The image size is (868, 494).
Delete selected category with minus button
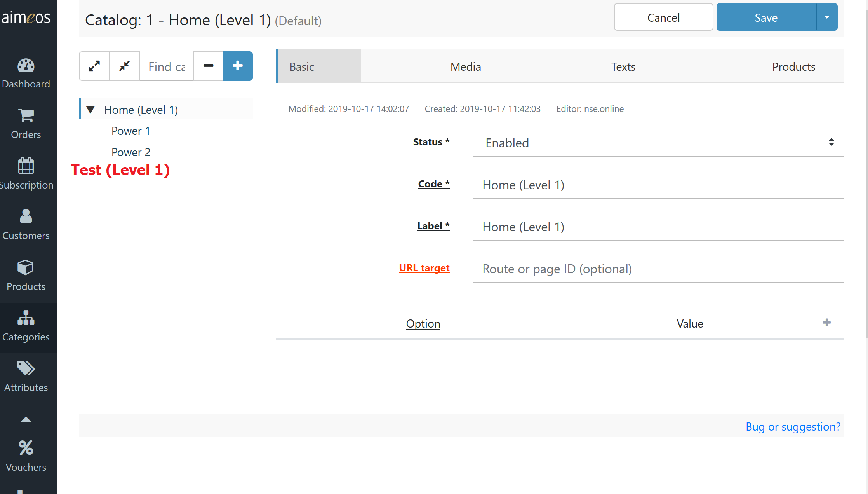[208, 66]
